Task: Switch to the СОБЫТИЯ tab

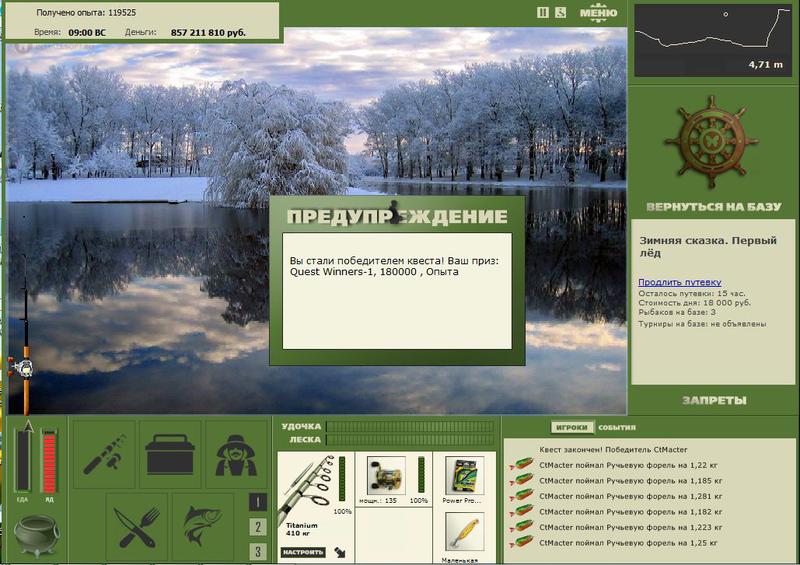Action: point(617,427)
